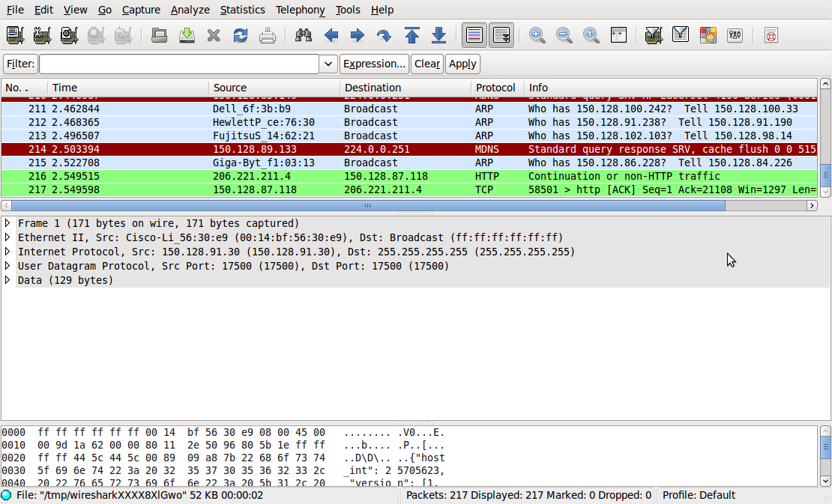
Task: Jump to the first packet icon
Action: tap(412, 35)
